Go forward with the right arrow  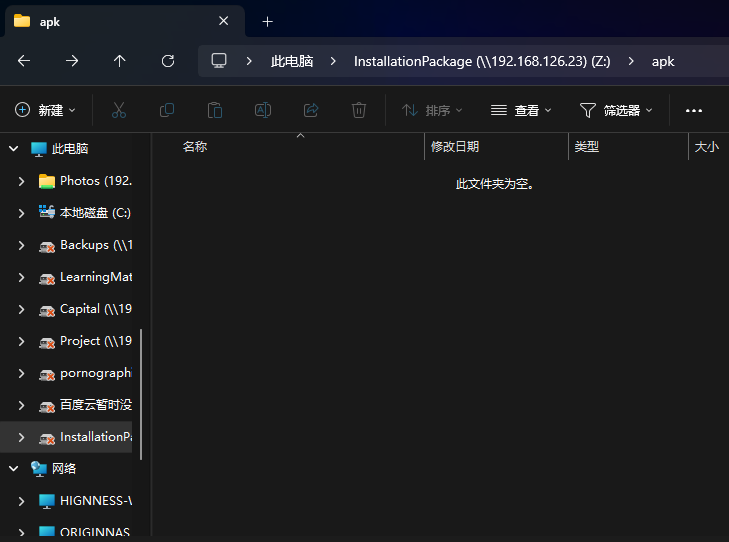[x=72, y=61]
